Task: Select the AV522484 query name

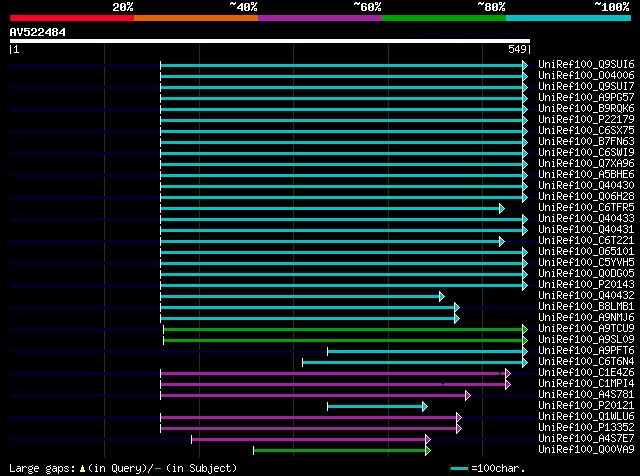Action: click(x=38, y=32)
